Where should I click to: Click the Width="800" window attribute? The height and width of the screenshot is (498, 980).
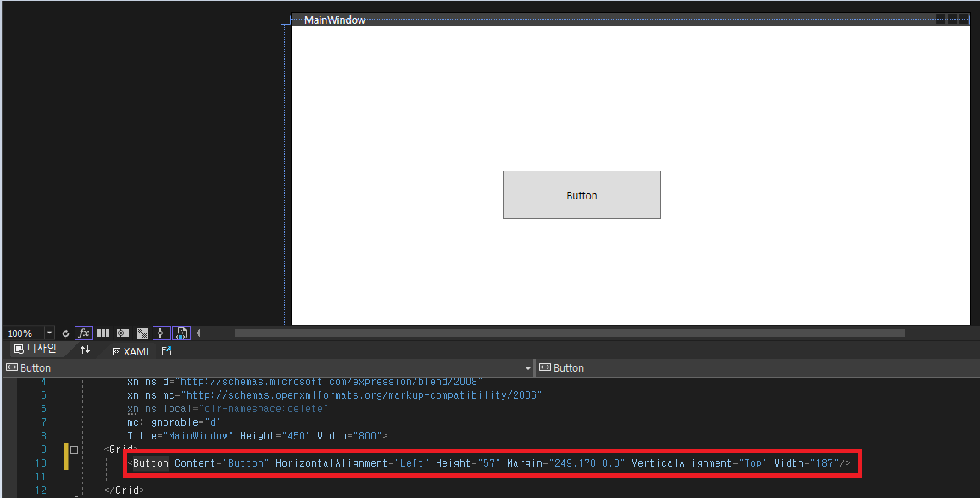[x=349, y=436]
